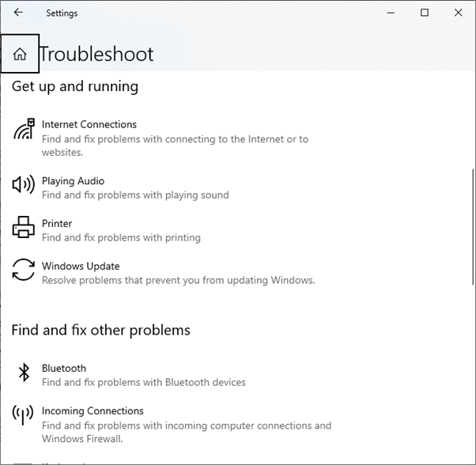The image size is (476, 465).
Task: Open the Playing Audio troubleshooter label
Action: click(73, 181)
